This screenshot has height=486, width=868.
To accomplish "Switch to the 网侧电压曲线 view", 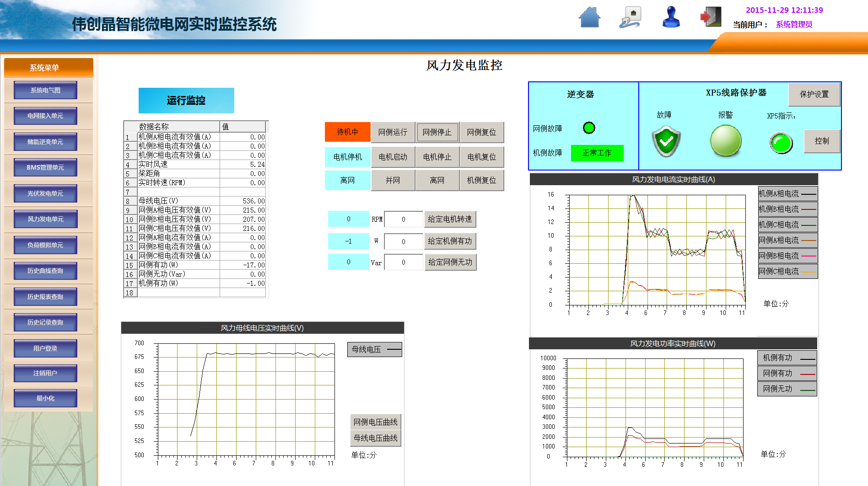I will [375, 422].
